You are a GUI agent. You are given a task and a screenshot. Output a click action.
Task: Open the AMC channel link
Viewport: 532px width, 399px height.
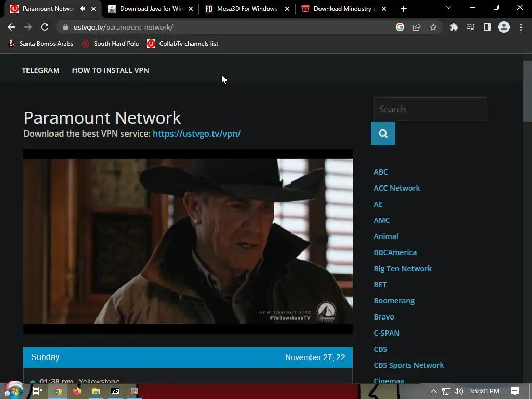[382, 220]
